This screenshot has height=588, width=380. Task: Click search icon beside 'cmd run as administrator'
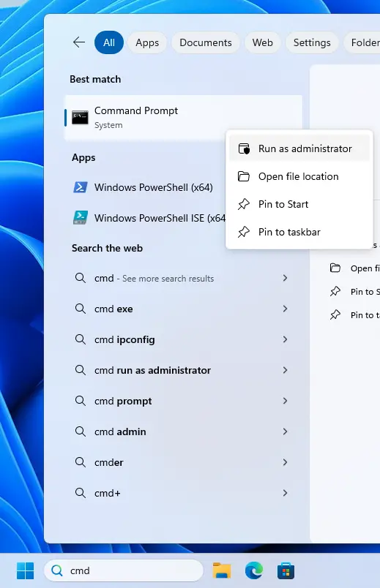pyautogui.click(x=81, y=371)
